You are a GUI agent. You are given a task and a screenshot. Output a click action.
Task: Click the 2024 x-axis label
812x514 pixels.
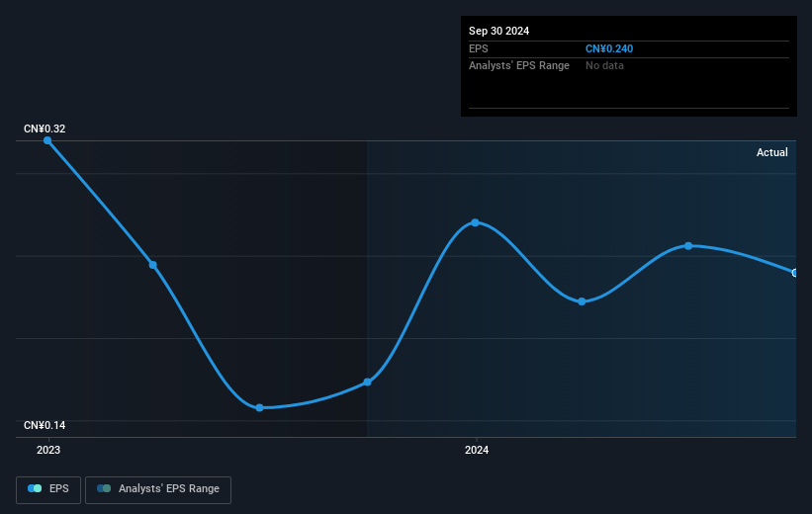(477, 450)
